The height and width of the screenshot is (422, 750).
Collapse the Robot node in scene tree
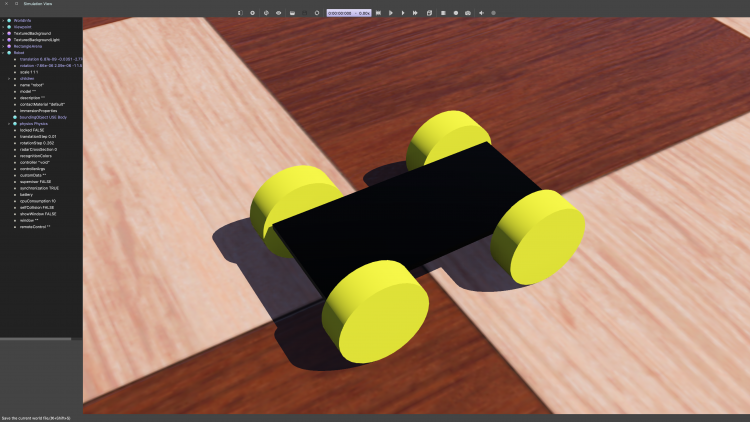tap(4, 52)
